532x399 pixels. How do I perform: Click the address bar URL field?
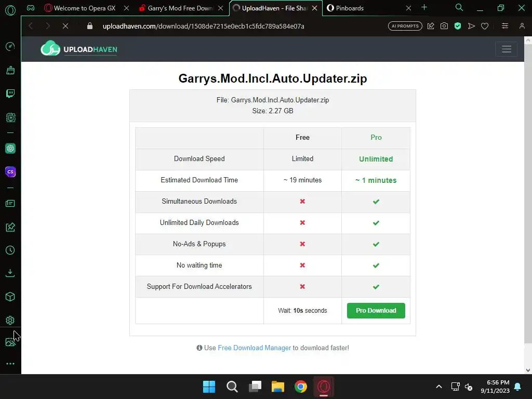pos(203,26)
